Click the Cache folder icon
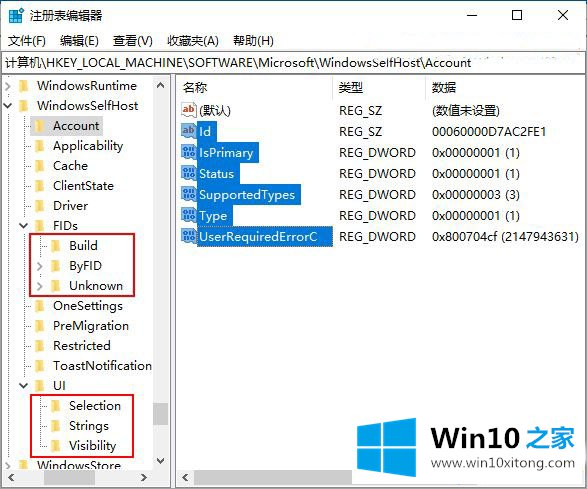 click(x=40, y=165)
